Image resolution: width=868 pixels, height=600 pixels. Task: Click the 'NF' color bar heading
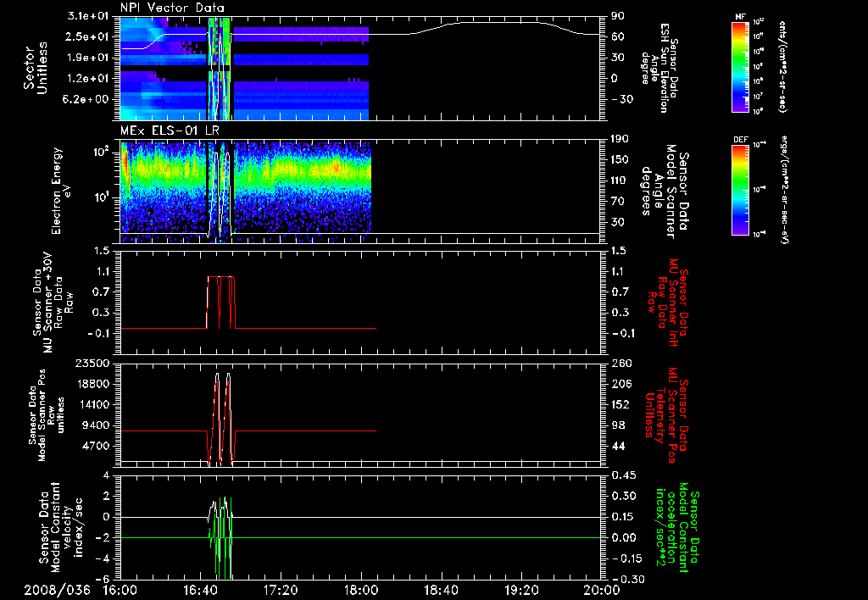[740, 17]
